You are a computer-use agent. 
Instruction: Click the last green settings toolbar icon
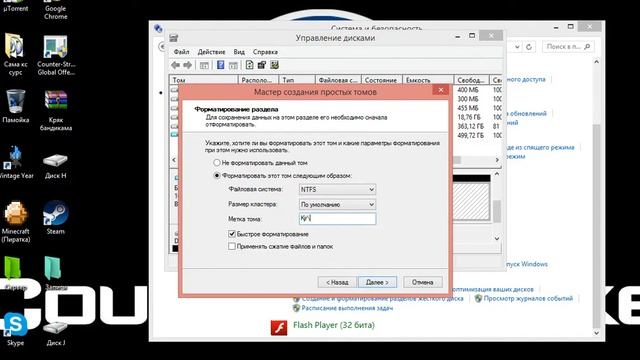click(274, 65)
